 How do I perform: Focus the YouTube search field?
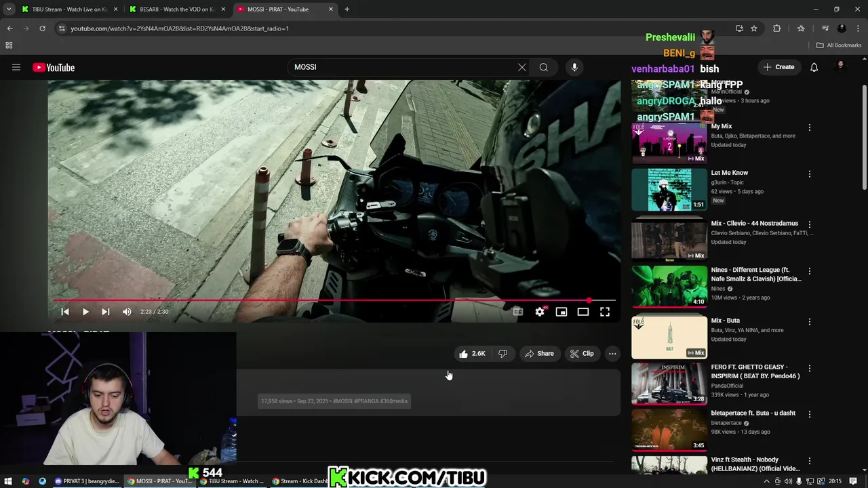[403, 67]
